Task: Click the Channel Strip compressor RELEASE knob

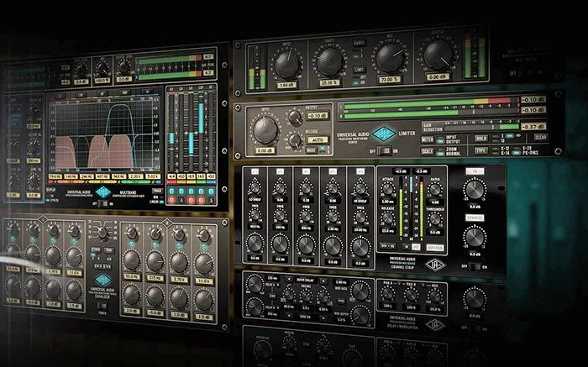Action: (387, 218)
